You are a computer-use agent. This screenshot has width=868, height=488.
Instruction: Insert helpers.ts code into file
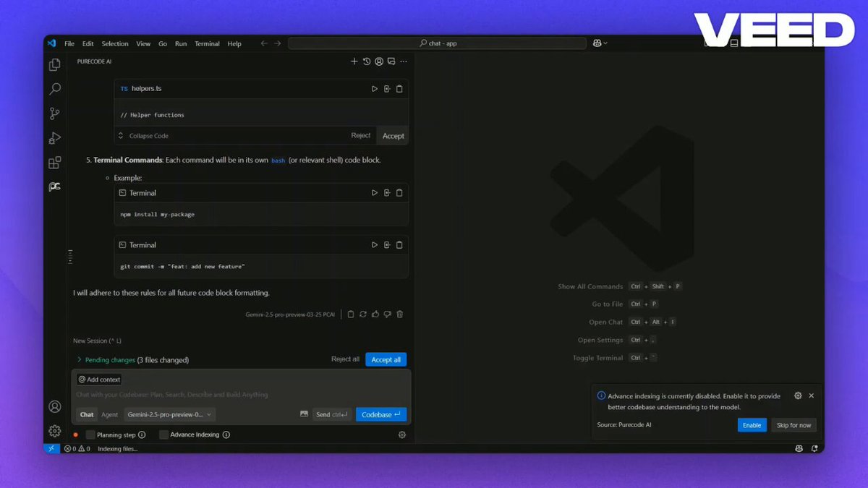(x=387, y=89)
